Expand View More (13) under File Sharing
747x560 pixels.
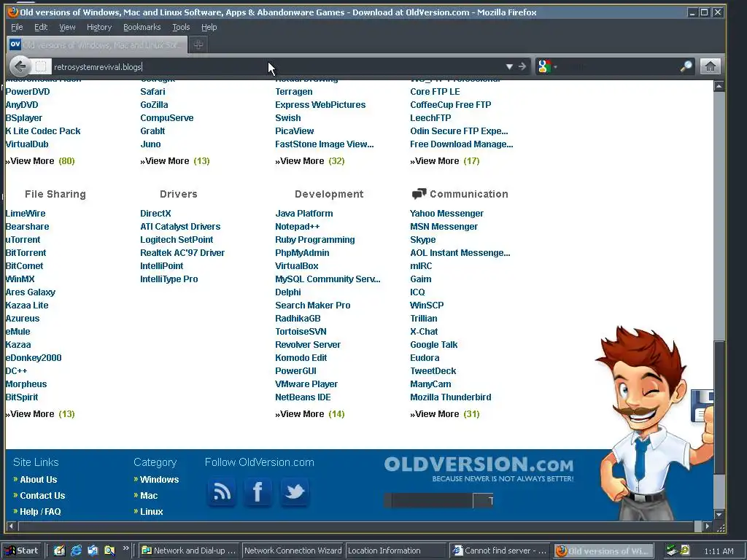coord(41,414)
